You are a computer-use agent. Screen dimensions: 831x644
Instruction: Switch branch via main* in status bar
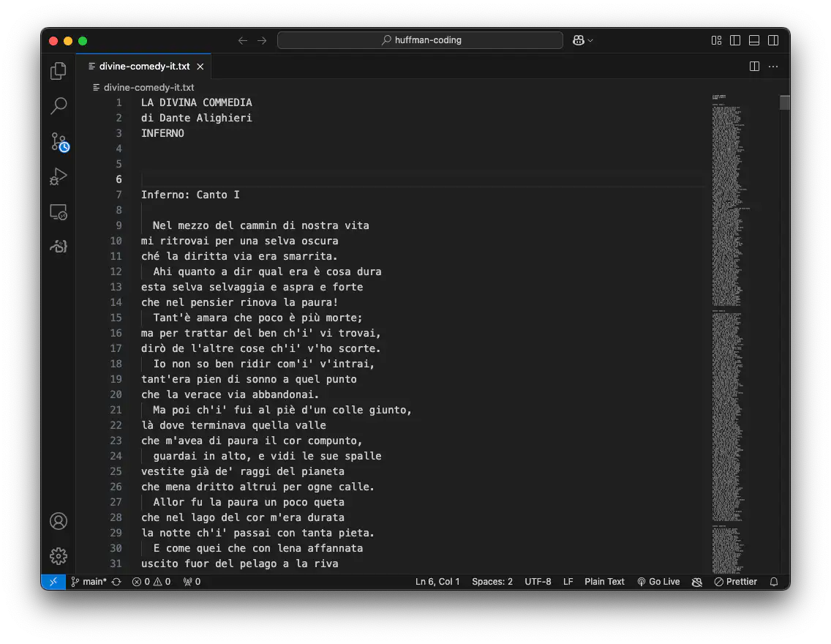click(89, 582)
